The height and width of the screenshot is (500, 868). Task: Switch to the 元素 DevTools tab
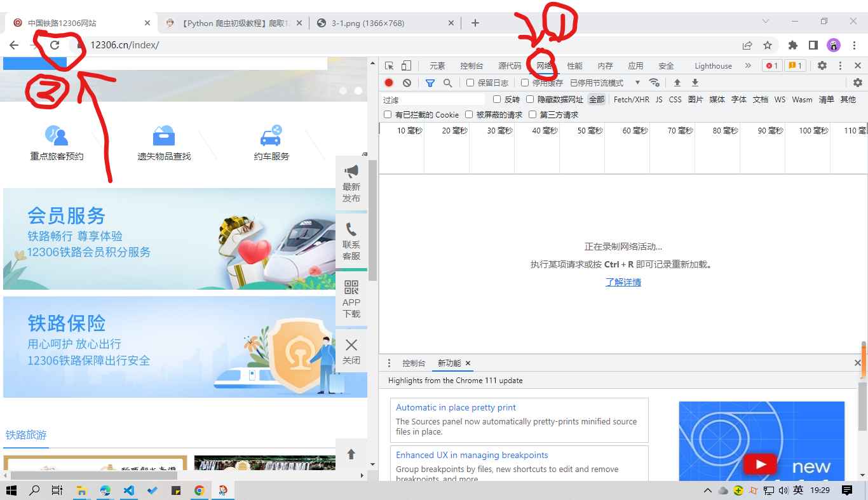tap(437, 65)
